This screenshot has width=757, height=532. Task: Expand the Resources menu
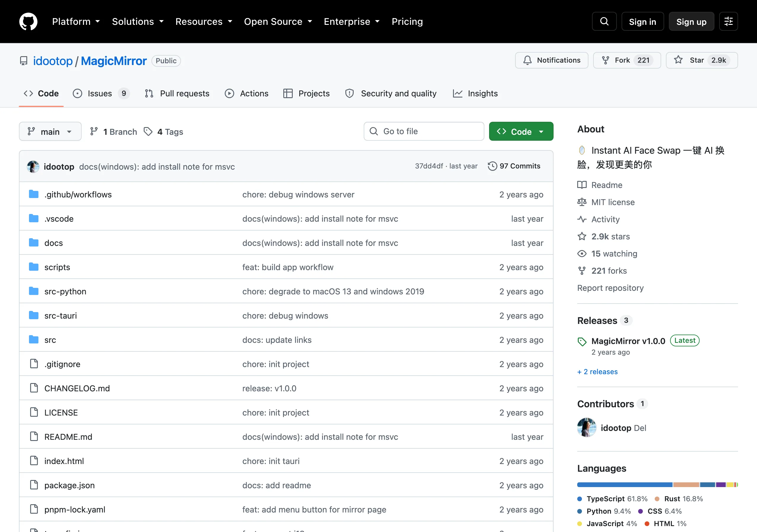click(204, 21)
